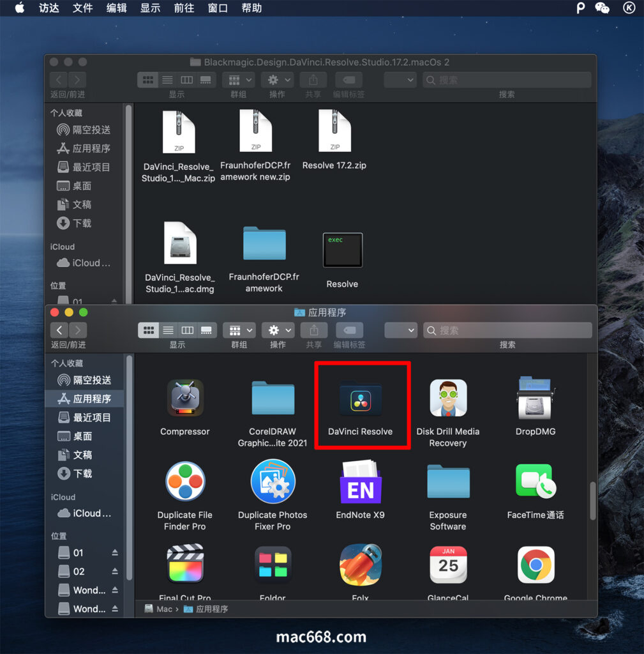Viewport: 644px width, 654px height.
Task: Go forward in Applications window
Action: [78, 330]
